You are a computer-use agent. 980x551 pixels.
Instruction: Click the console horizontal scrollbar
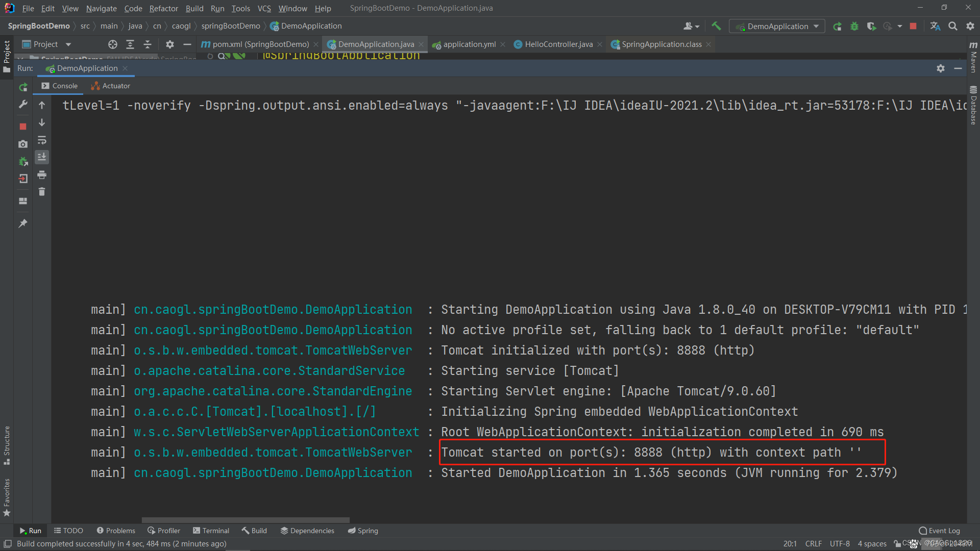click(246, 520)
